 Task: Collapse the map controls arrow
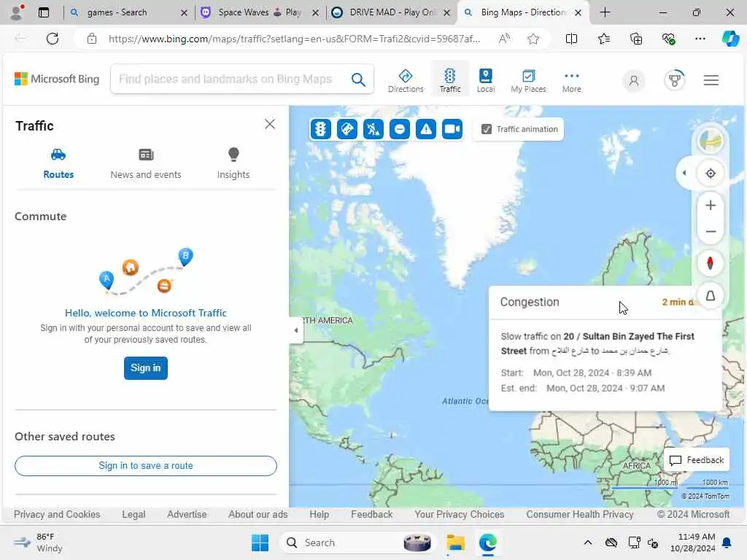[684, 174]
